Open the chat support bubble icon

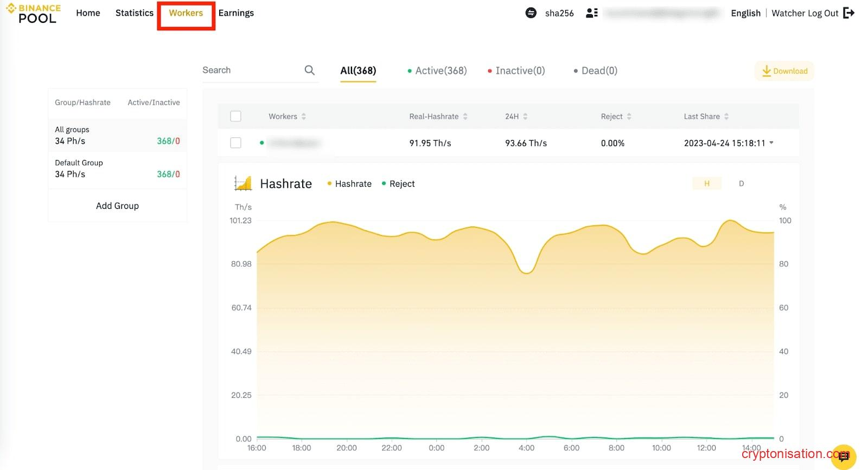pyautogui.click(x=844, y=456)
